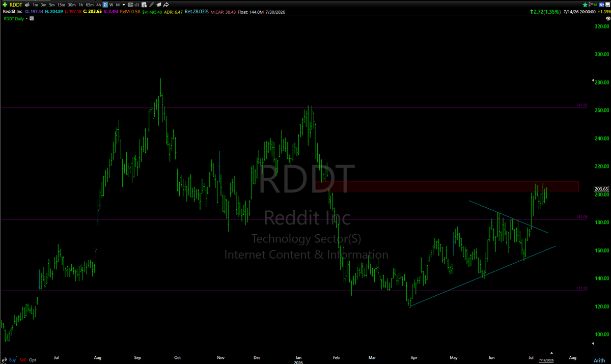611x364 pixels.
Task: Open the timeframe dropdown arrow
Action: [x=124, y=5]
